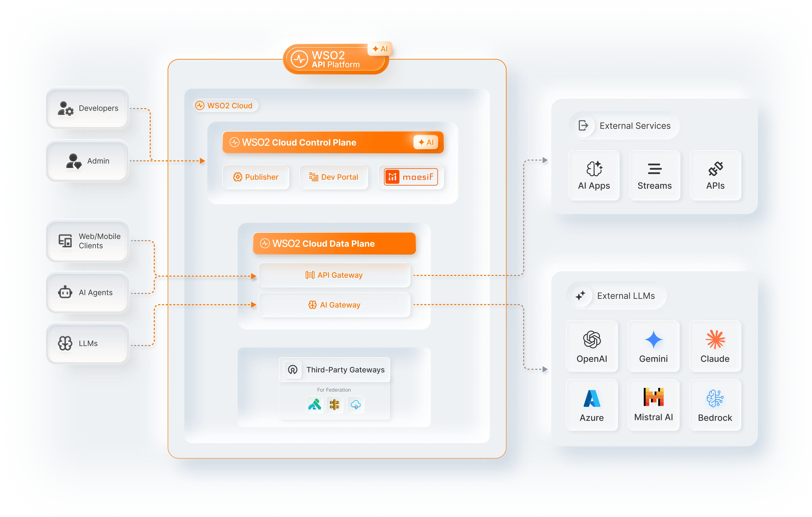Click the Streams label
This screenshot has height=517, width=812.
tap(655, 186)
